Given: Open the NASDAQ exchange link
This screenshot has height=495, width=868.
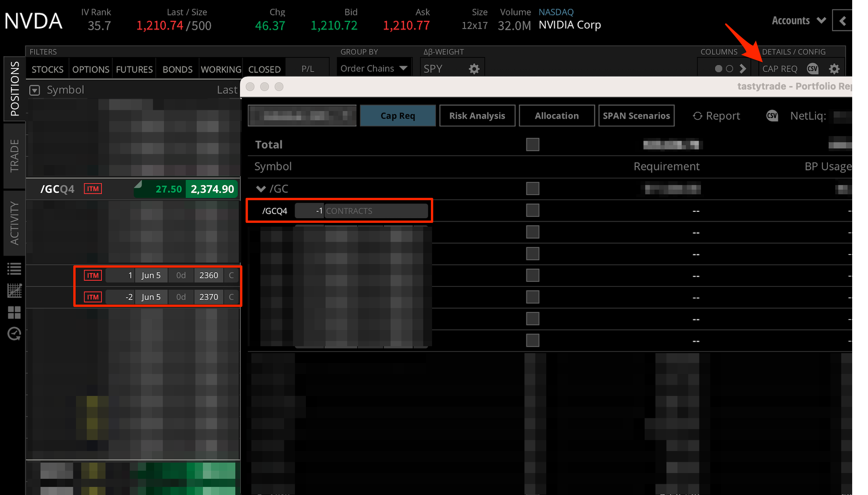Looking at the screenshot, I should tap(556, 12).
